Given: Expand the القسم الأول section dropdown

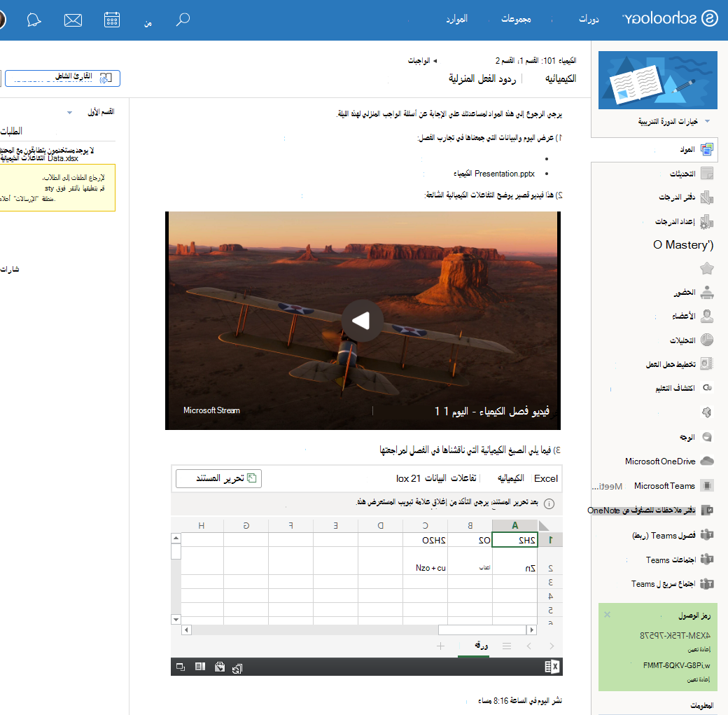Looking at the screenshot, I should (x=69, y=113).
